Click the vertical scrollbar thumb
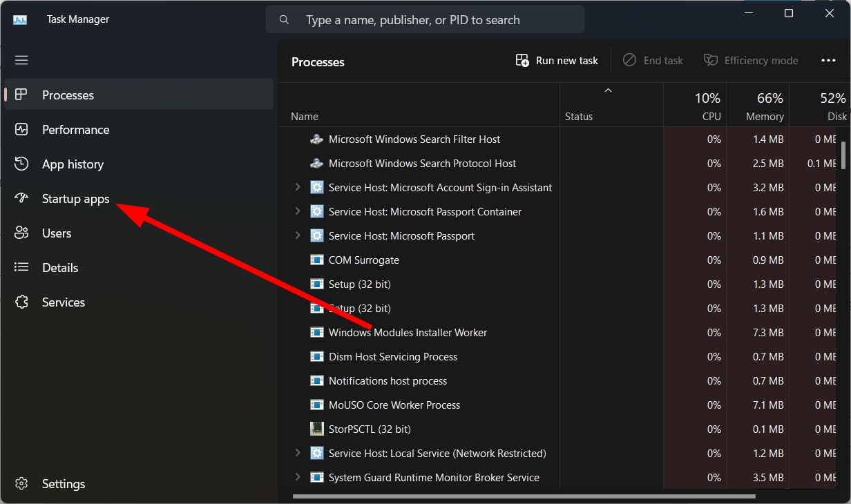 (843, 155)
